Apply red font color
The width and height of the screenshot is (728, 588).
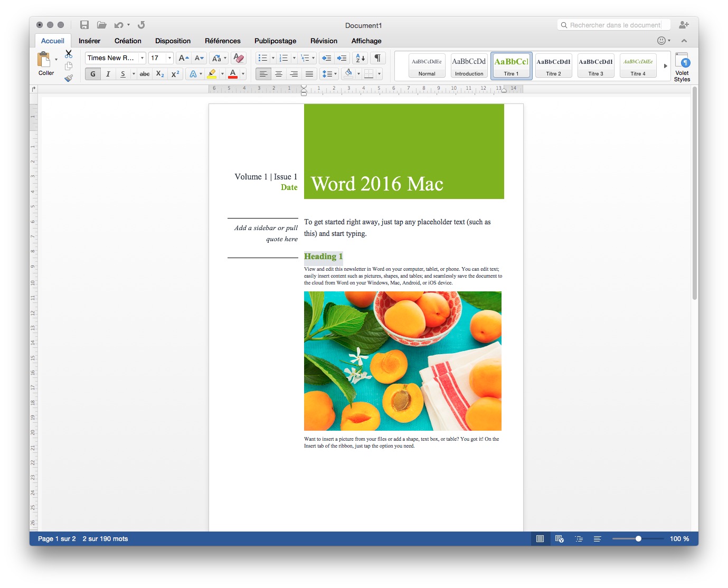pos(233,74)
